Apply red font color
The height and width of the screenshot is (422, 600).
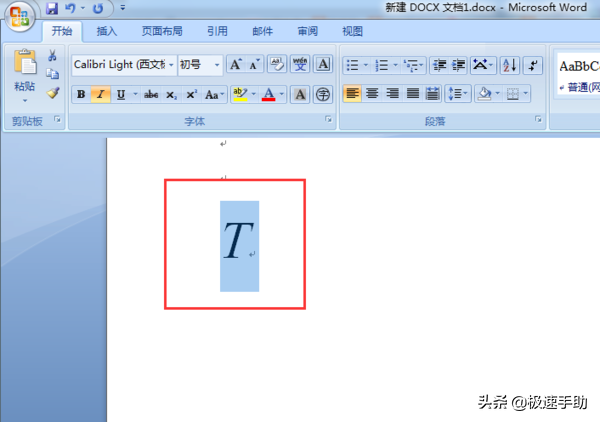[269, 94]
